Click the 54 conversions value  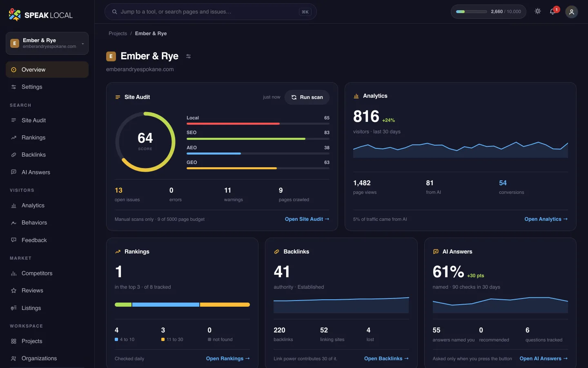(503, 183)
